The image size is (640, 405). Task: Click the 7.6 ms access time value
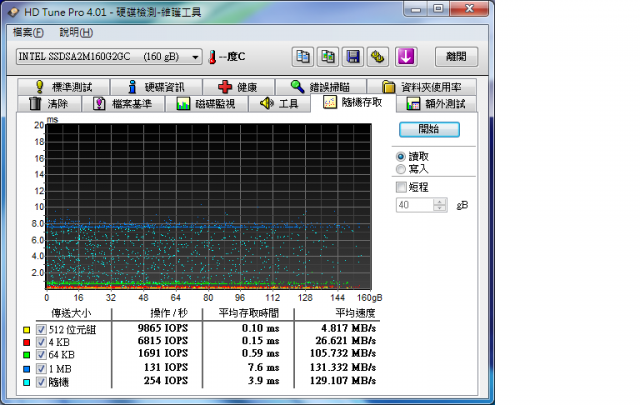click(x=263, y=367)
